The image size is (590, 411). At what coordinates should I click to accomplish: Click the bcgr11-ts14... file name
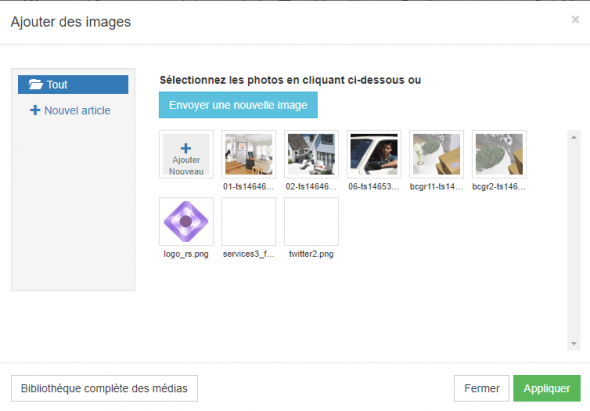tap(436, 186)
